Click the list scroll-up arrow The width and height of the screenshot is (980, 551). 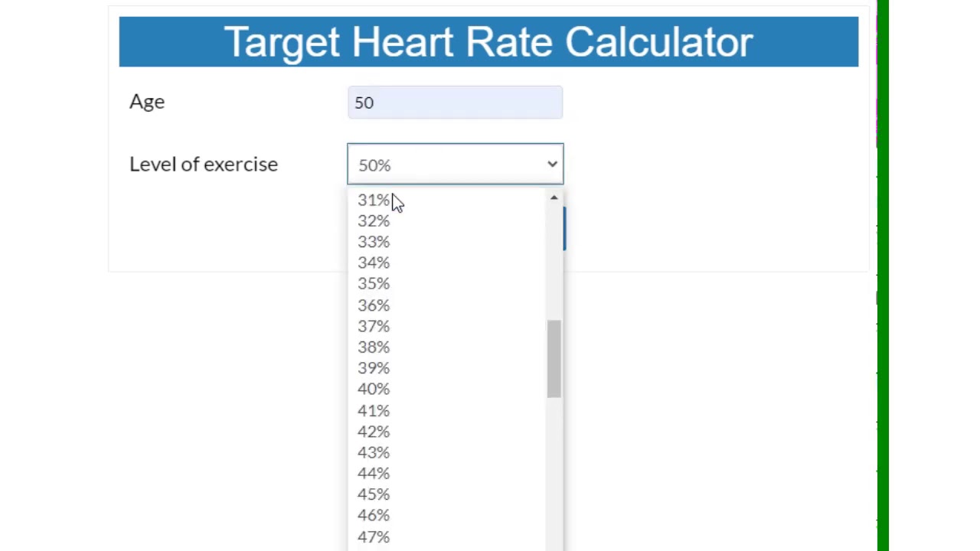coord(554,198)
